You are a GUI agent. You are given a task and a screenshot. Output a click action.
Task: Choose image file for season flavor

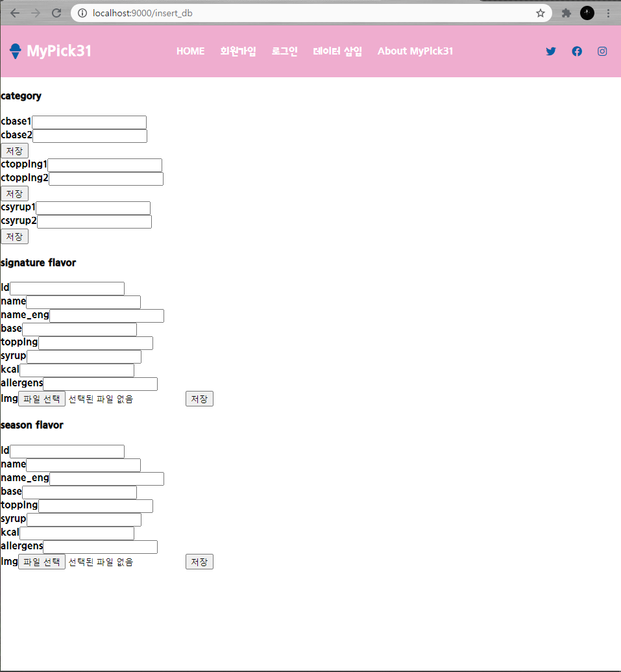[x=42, y=562]
